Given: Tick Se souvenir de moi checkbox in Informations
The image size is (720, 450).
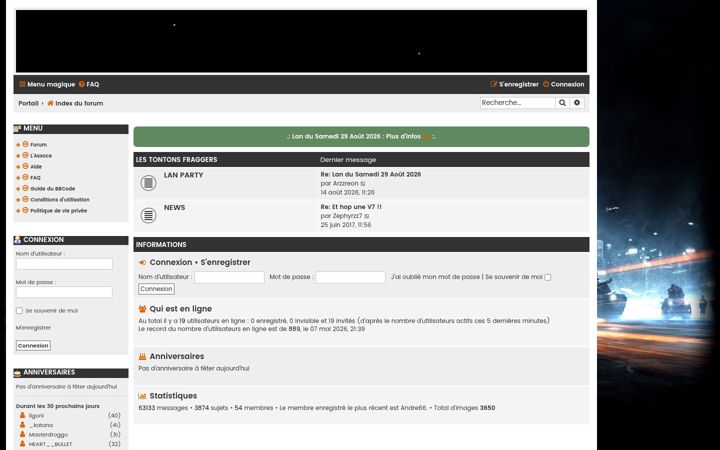Looking at the screenshot, I should pyautogui.click(x=548, y=277).
